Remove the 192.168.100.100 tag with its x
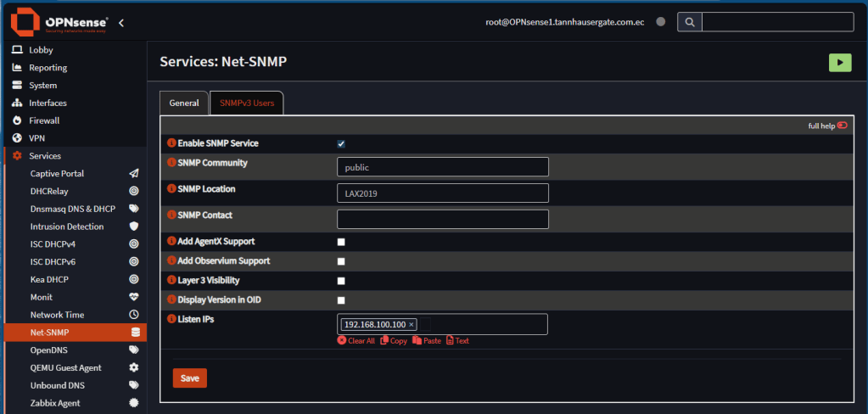The image size is (868, 414). point(412,325)
